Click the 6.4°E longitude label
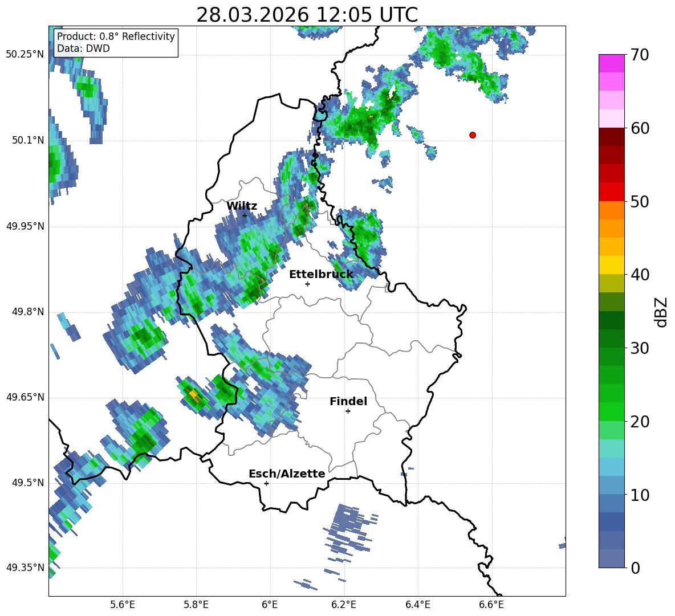The width and height of the screenshot is (675, 616). point(417,605)
